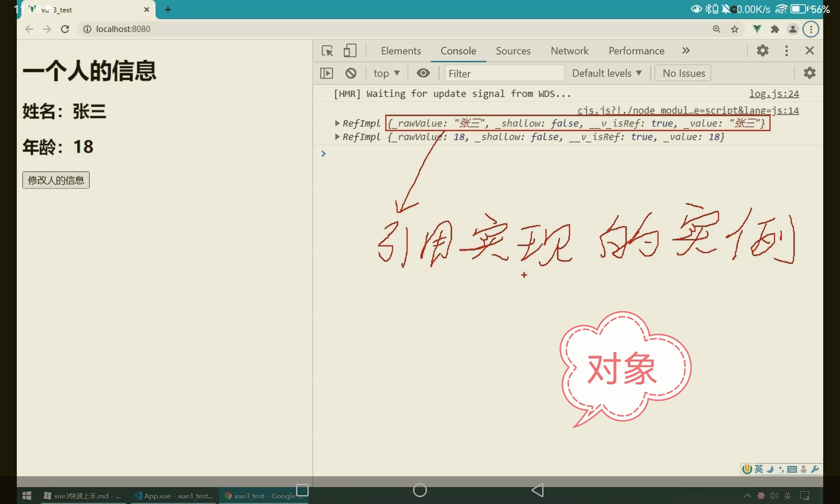This screenshot has width=840, height=504.
Task: Toggle the console sidebar panel icon
Action: [x=326, y=73]
